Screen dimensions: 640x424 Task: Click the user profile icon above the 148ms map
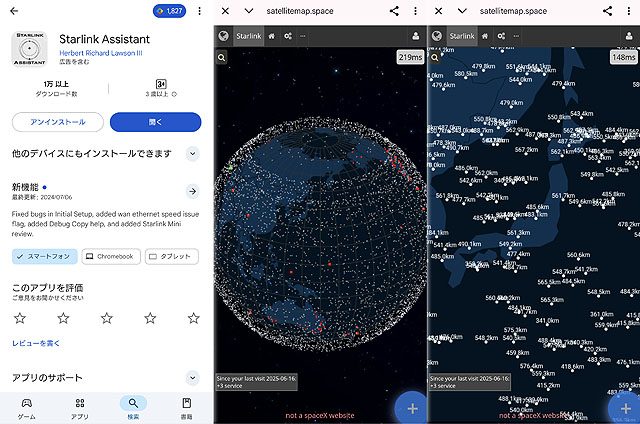click(x=629, y=36)
